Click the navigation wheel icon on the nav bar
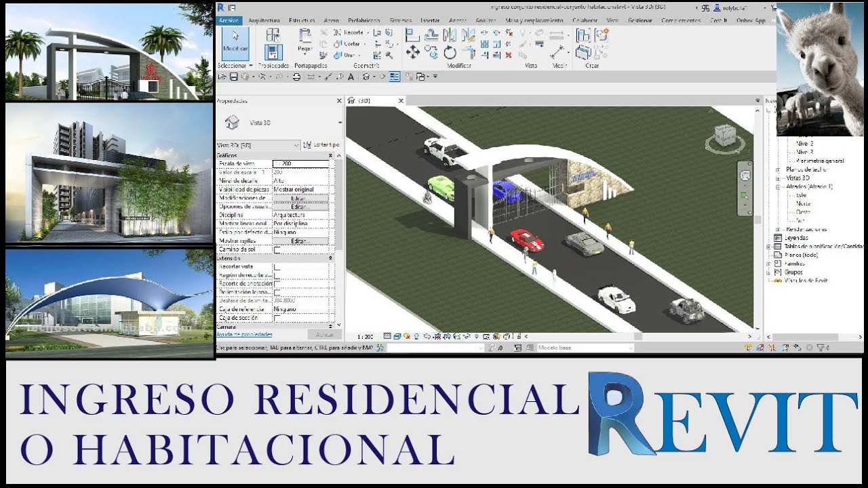This screenshot has width=868, height=488. tap(745, 175)
